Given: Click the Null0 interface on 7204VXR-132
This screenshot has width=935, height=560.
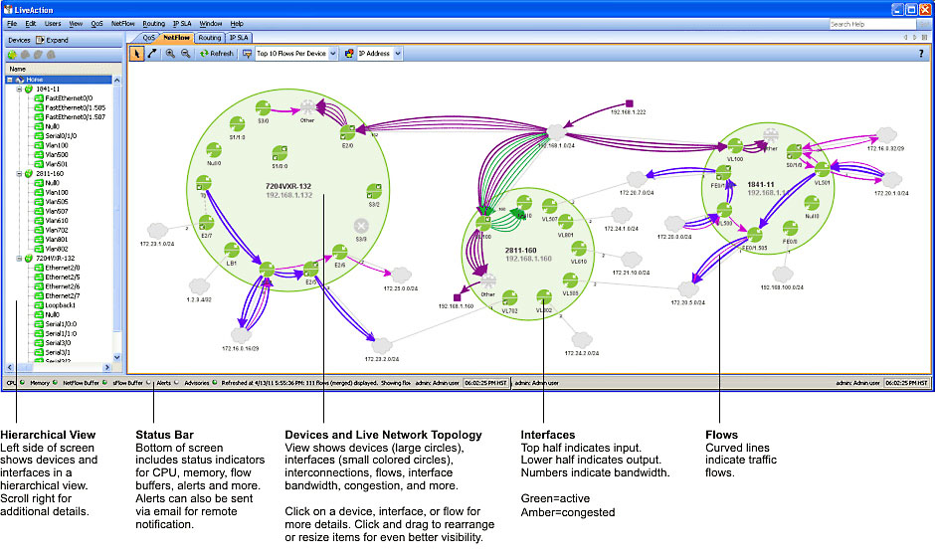Looking at the screenshot, I should [x=214, y=150].
